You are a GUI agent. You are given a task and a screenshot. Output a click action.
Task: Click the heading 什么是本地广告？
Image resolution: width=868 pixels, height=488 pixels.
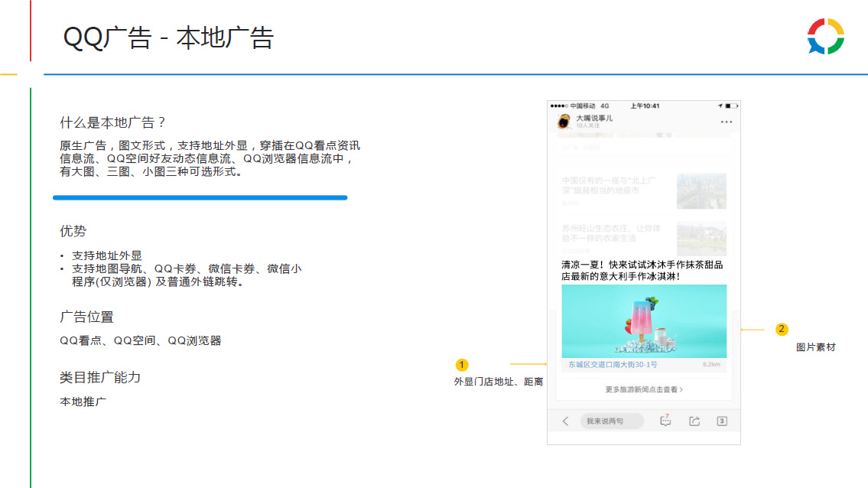pos(113,122)
